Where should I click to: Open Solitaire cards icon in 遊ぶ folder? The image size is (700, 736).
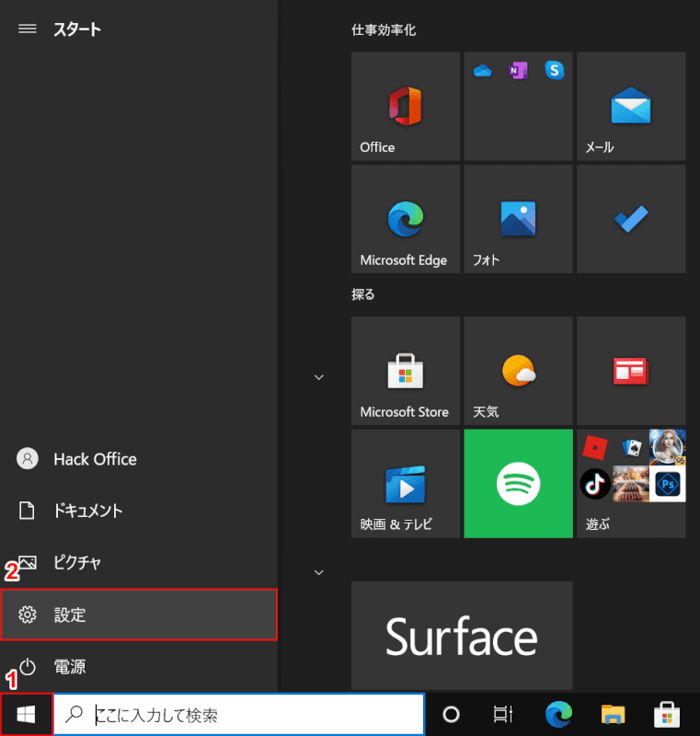631,447
